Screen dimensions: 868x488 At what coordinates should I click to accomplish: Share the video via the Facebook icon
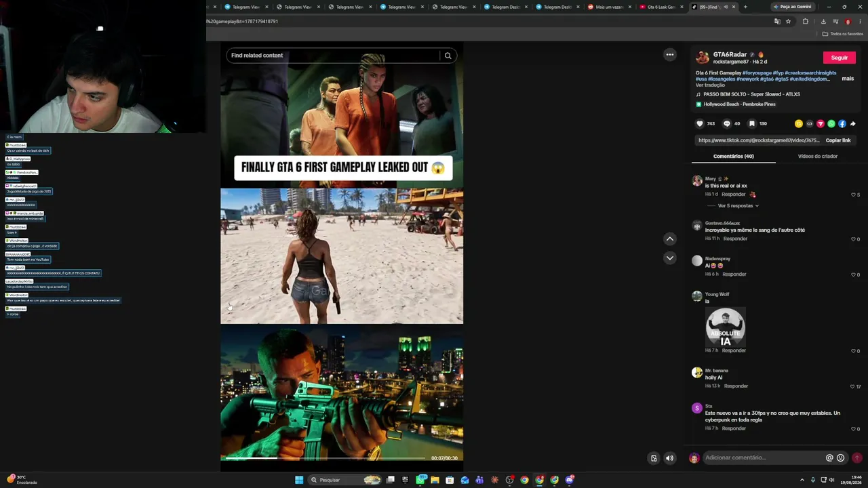[842, 124]
